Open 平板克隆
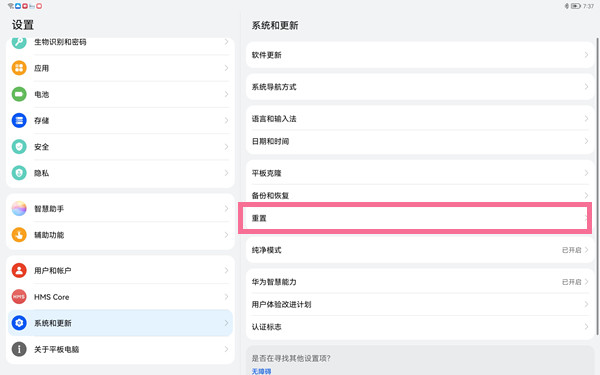Screen dimensions: 600x375 [420, 173]
